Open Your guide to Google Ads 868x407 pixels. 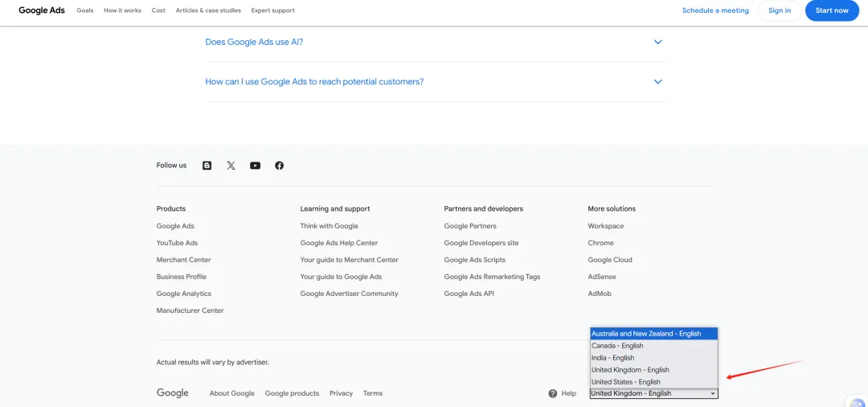[341, 277]
